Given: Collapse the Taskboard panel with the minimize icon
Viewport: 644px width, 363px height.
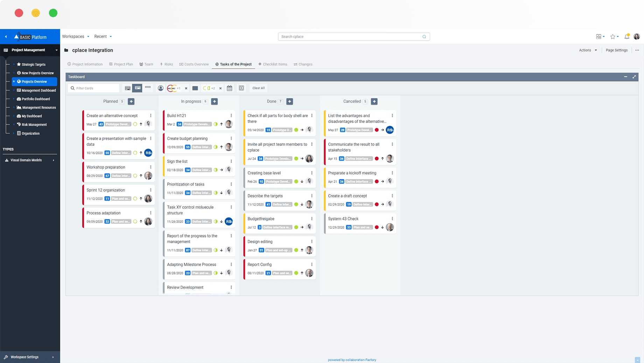Looking at the screenshot, I should point(626,77).
